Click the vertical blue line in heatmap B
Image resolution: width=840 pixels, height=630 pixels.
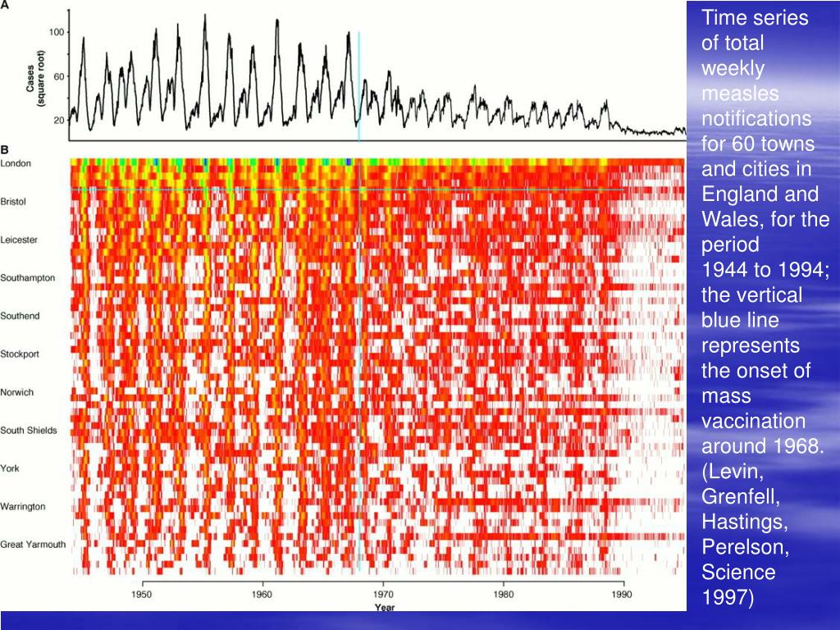tap(359, 364)
